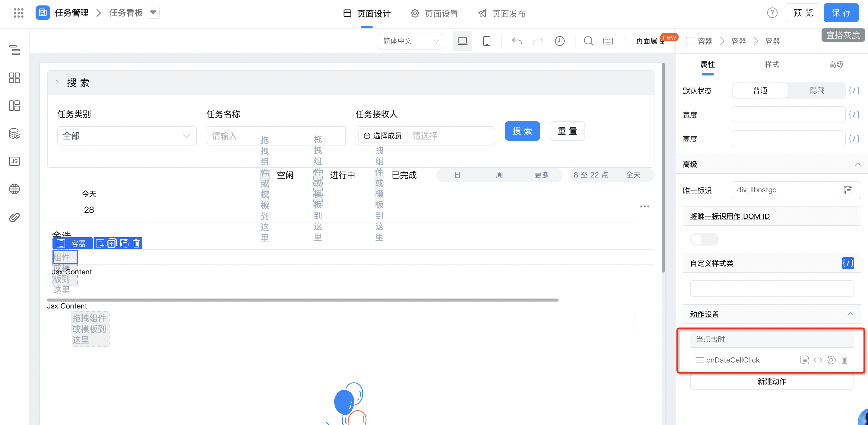Open the 任务类别 全部 dropdown
The width and height of the screenshot is (868, 425).
pyautogui.click(x=127, y=136)
